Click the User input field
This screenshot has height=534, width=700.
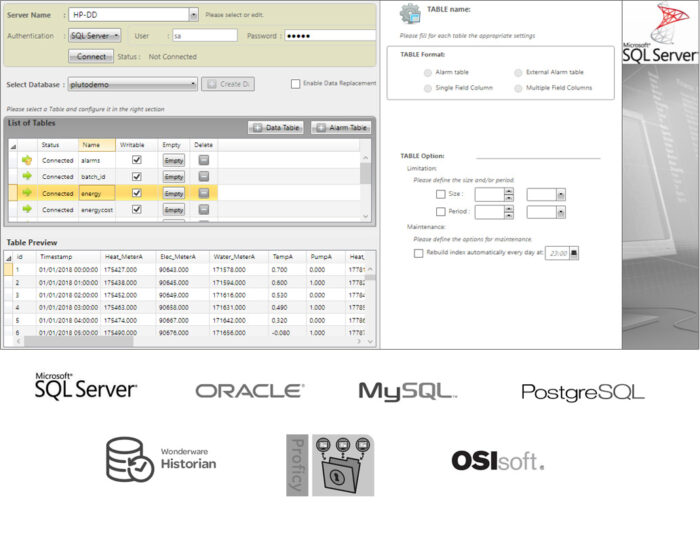(205, 36)
